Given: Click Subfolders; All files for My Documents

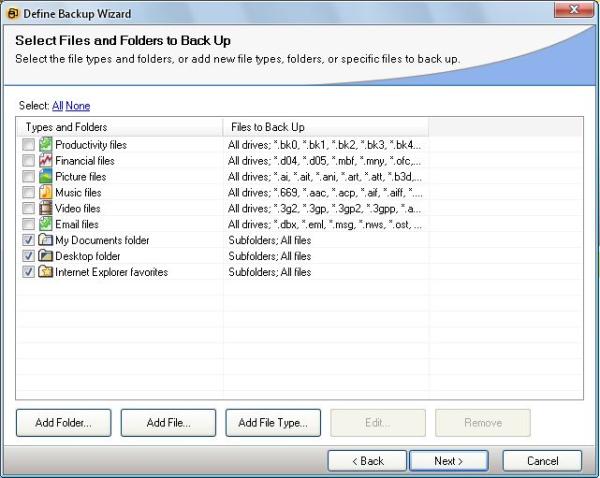Looking at the screenshot, I should point(270,240).
